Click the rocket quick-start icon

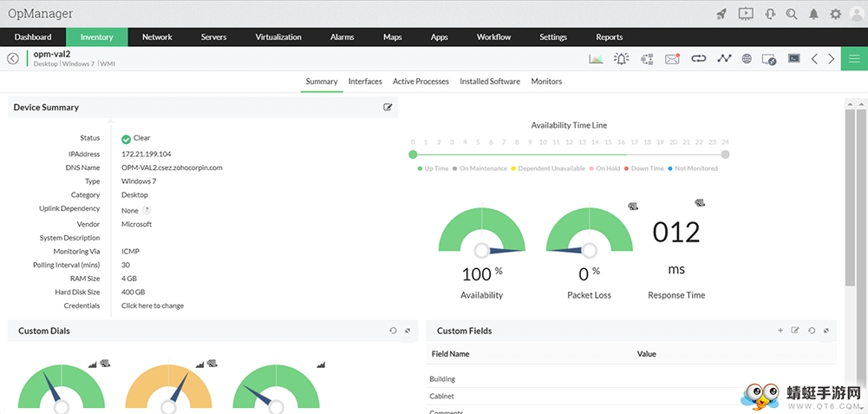coord(721,14)
